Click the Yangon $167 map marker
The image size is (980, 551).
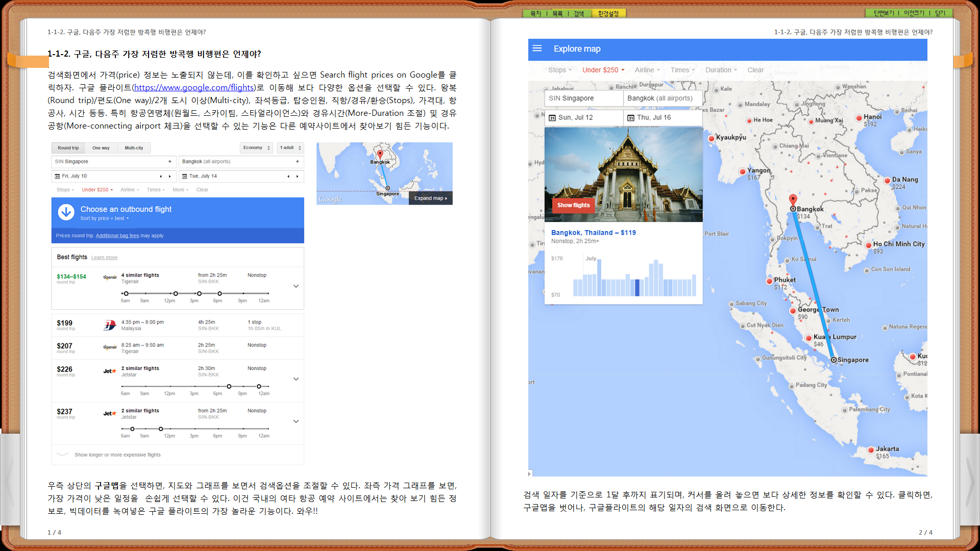click(742, 172)
